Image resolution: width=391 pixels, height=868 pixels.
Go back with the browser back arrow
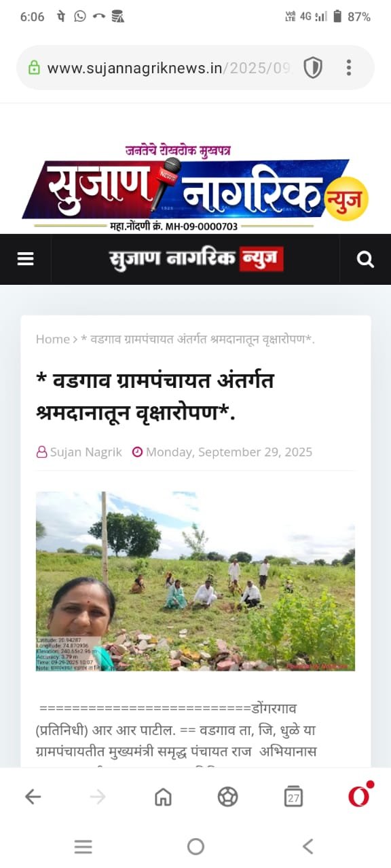coord(33,797)
